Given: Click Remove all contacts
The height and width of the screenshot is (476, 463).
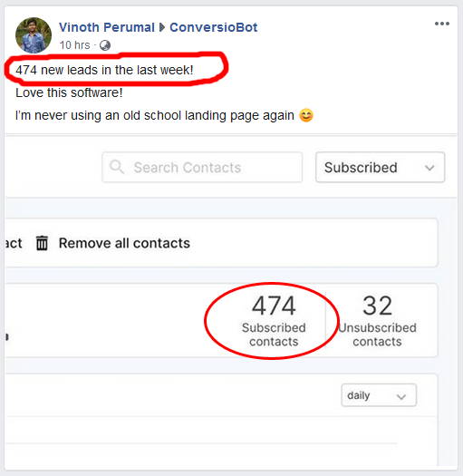Looking at the screenshot, I should (x=124, y=243).
